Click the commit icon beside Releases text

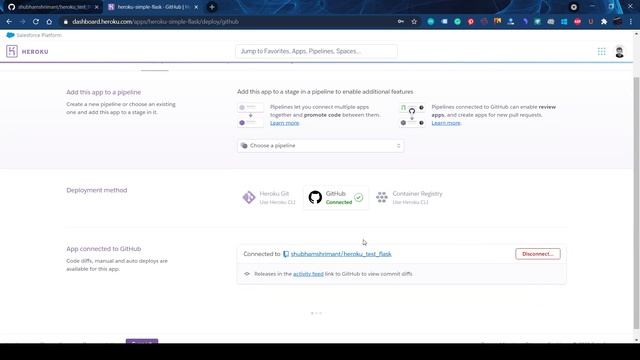pos(247,274)
